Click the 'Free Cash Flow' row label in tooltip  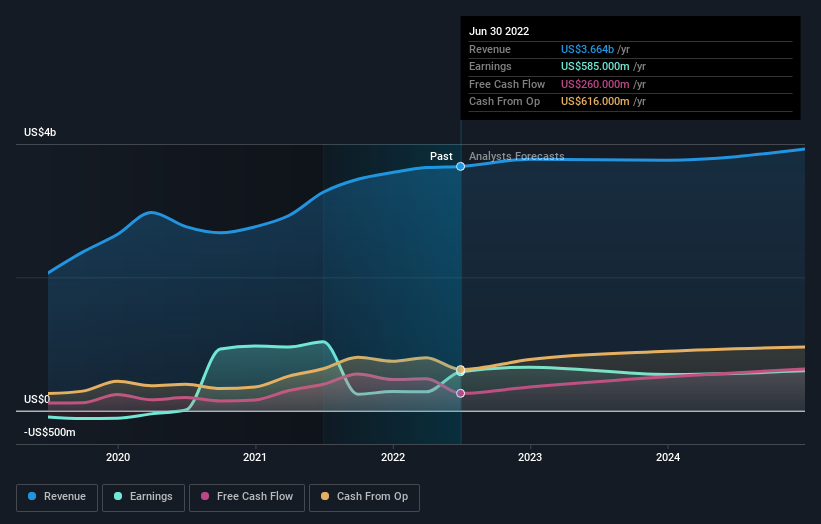507,84
